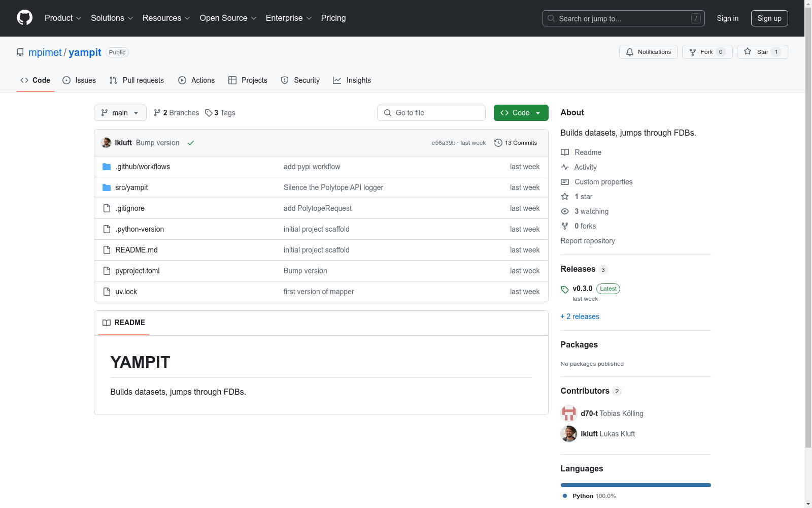Screen dimensions: 812x508
Task: Select the Code tab
Action: pos(36,80)
